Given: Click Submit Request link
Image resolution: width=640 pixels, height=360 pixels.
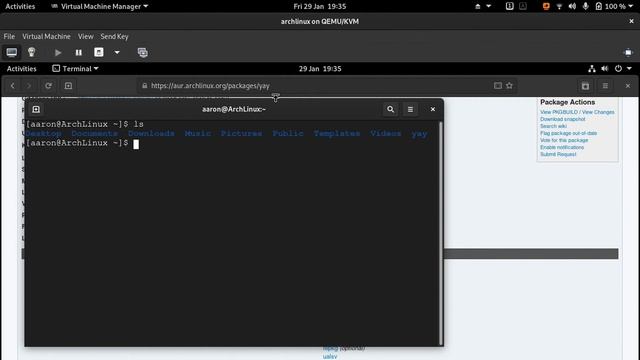Looking at the screenshot, I should [x=558, y=154].
